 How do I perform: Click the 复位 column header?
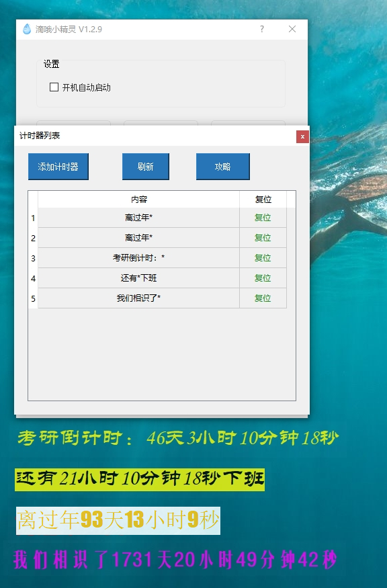point(263,200)
